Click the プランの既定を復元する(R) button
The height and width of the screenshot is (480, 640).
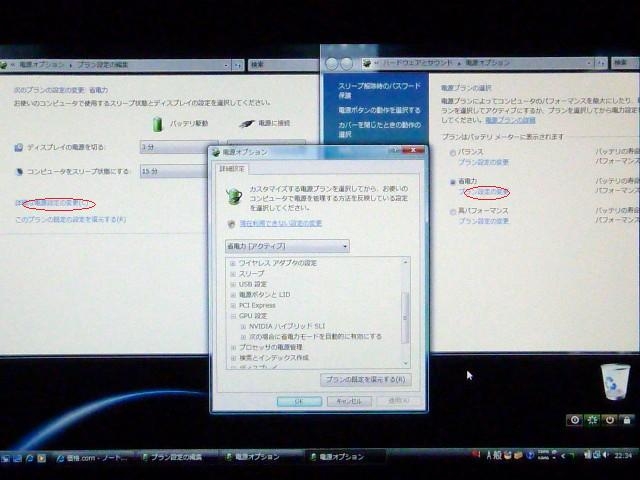[366, 380]
